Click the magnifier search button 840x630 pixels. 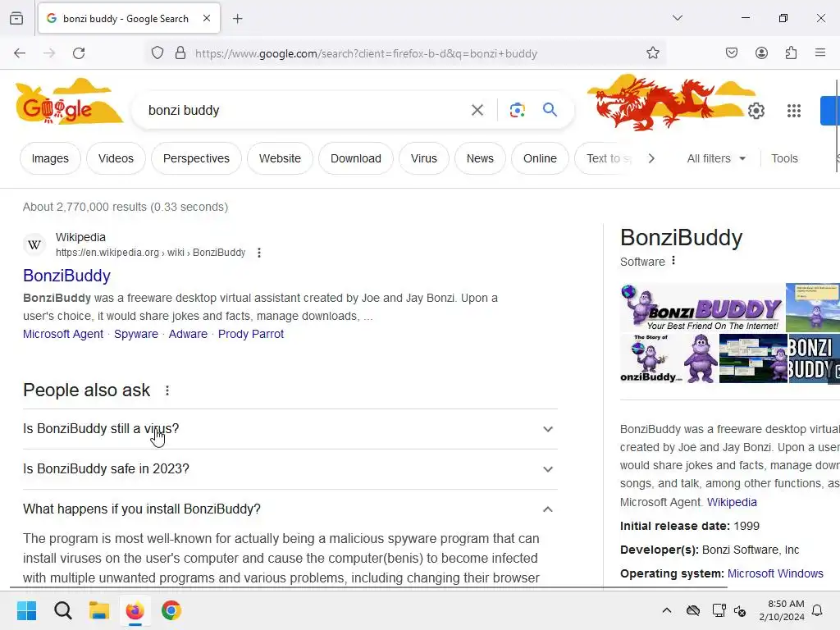pos(550,110)
